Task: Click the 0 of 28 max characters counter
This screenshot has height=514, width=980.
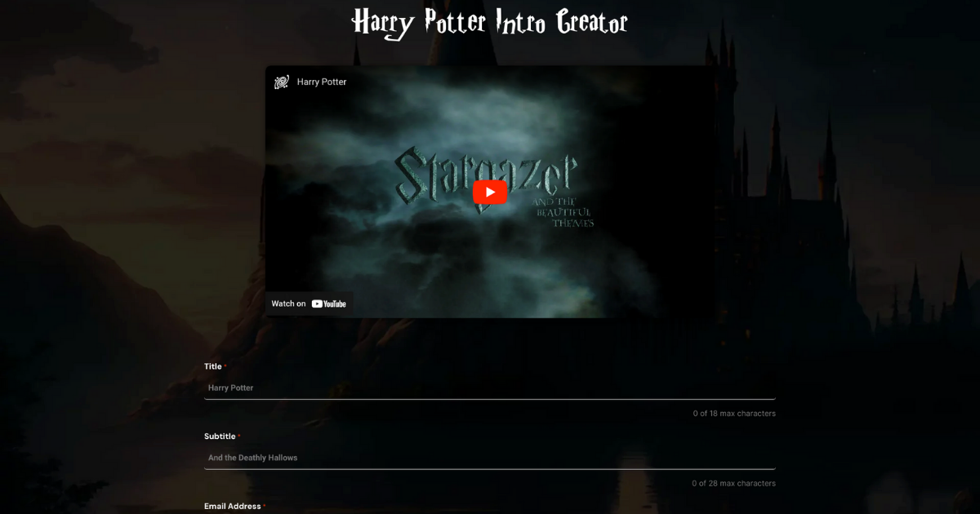Action: (735, 483)
